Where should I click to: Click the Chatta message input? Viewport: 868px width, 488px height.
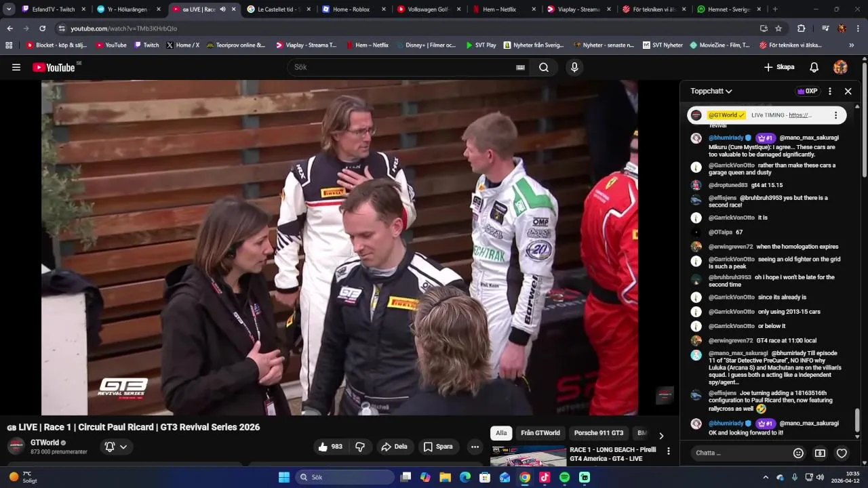(741, 453)
